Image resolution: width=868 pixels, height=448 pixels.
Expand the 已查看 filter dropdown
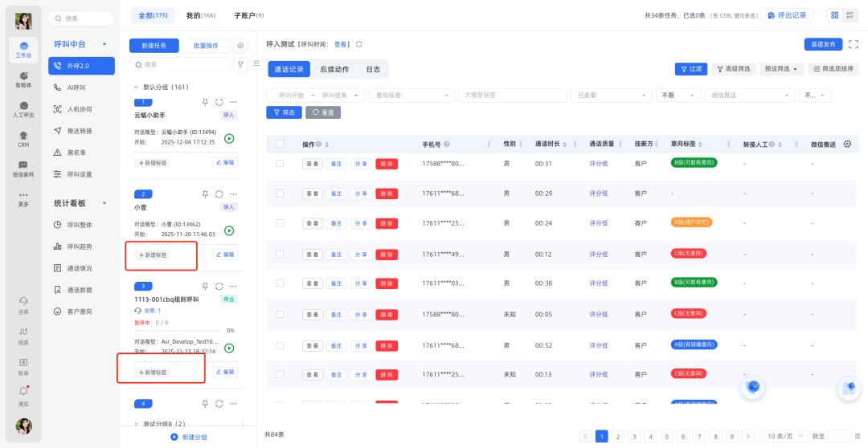coord(610,95)
